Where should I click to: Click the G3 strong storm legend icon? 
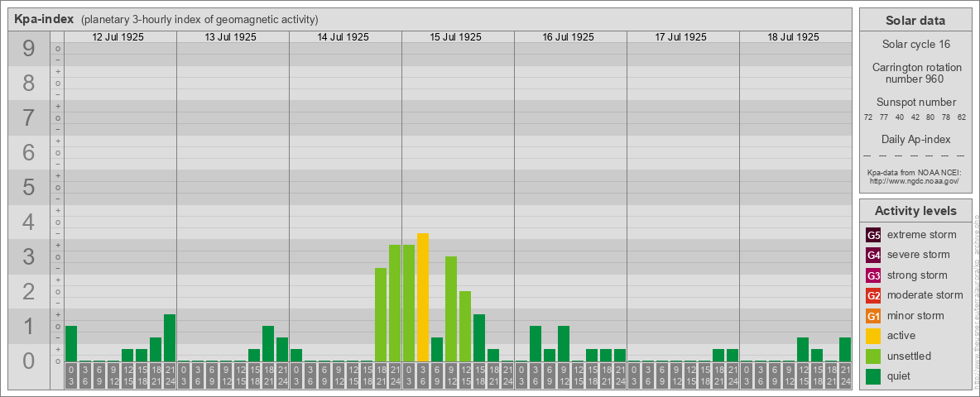[873, 275]
